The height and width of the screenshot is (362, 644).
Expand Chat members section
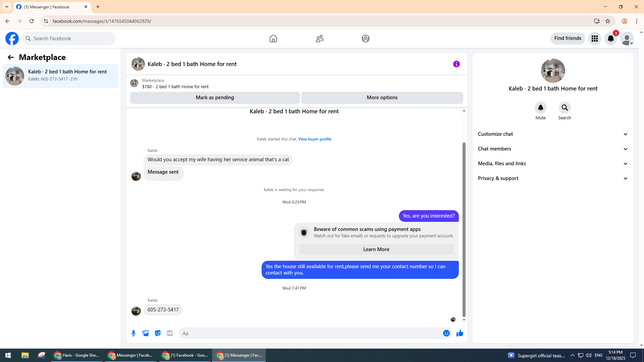click(x=553, y=149)
